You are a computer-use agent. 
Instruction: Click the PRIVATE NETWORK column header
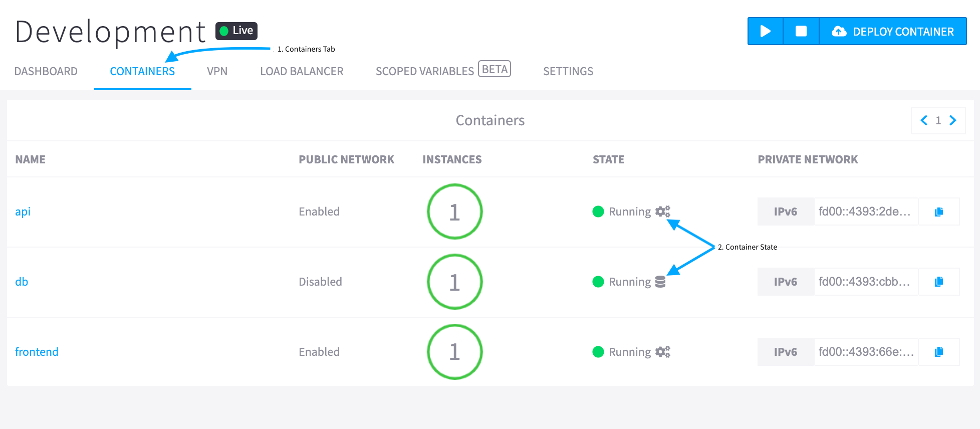[808, 159]
